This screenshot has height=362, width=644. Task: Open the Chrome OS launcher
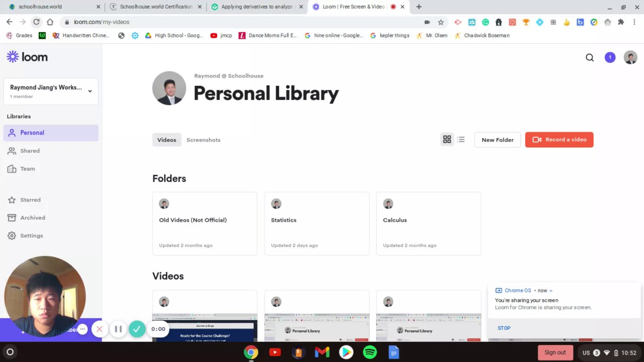point(10,352)
